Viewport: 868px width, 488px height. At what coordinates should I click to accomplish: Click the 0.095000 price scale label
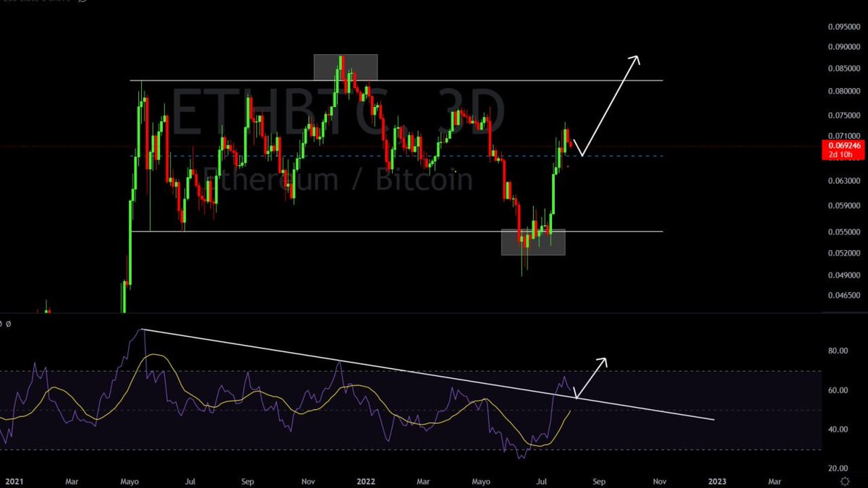click(x=844, y=27)
